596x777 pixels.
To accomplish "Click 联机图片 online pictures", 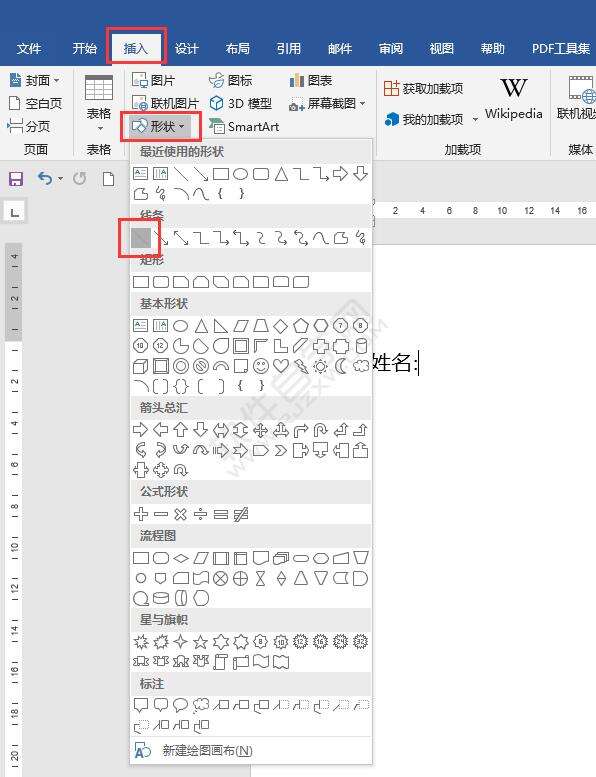I will (165, 103).
